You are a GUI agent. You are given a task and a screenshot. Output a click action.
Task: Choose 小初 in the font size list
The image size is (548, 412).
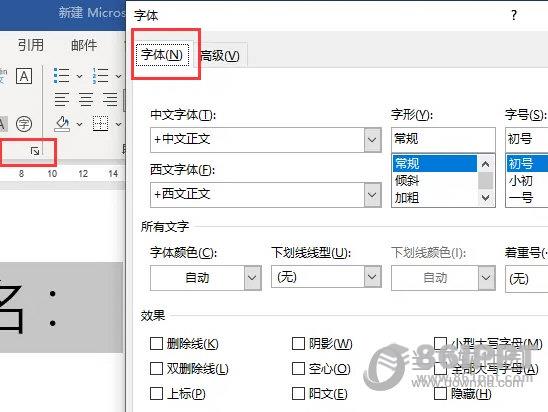tap(521, 181)
